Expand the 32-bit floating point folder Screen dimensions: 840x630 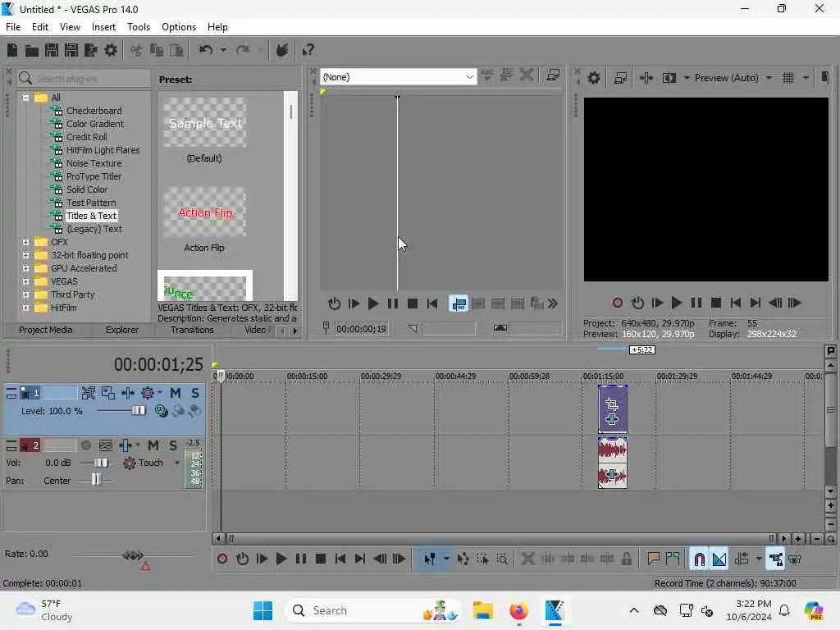coord(25,255)
